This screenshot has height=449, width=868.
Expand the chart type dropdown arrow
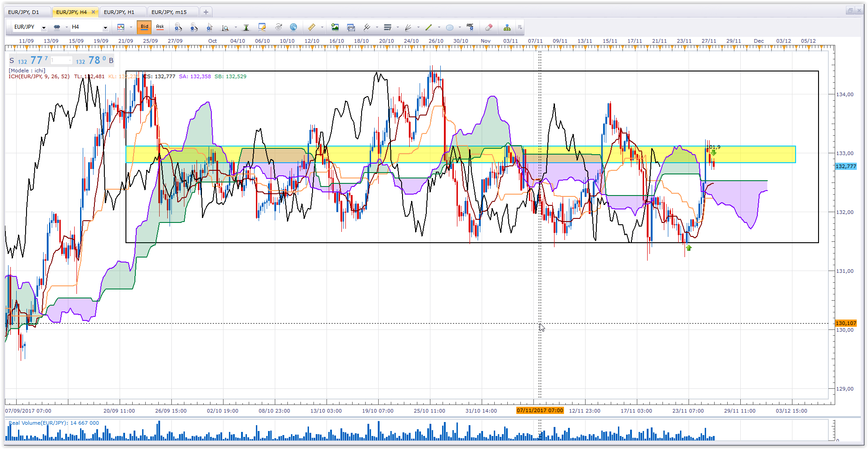131,27
